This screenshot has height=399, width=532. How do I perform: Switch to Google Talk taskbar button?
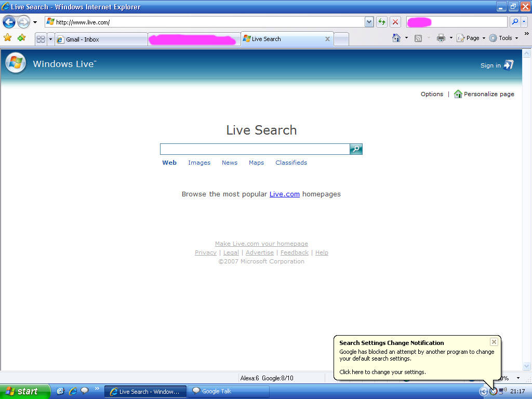(229, 392)
